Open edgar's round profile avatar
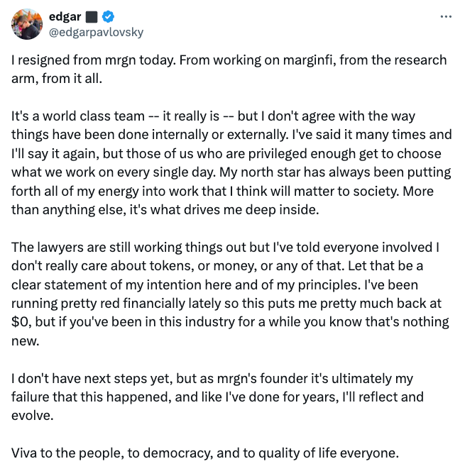 coord(27,24)
